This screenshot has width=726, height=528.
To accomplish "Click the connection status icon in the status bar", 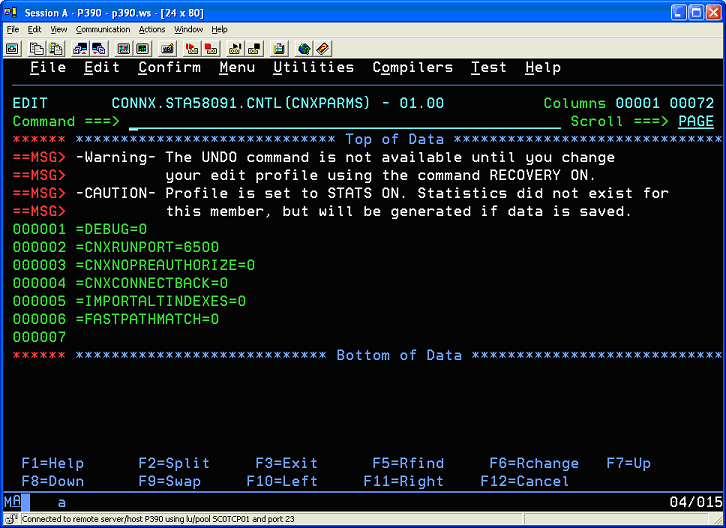I will click(x=11, y=519).
